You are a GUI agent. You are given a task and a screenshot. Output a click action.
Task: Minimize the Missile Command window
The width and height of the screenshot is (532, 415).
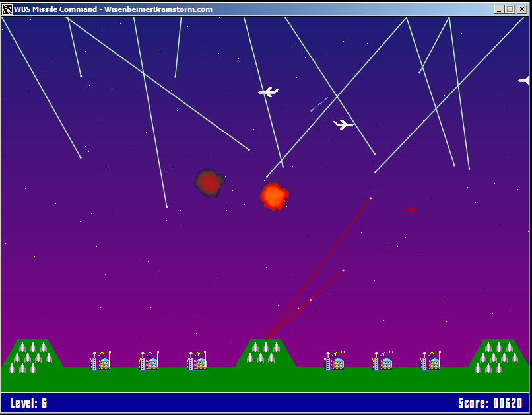click(499, 9)
